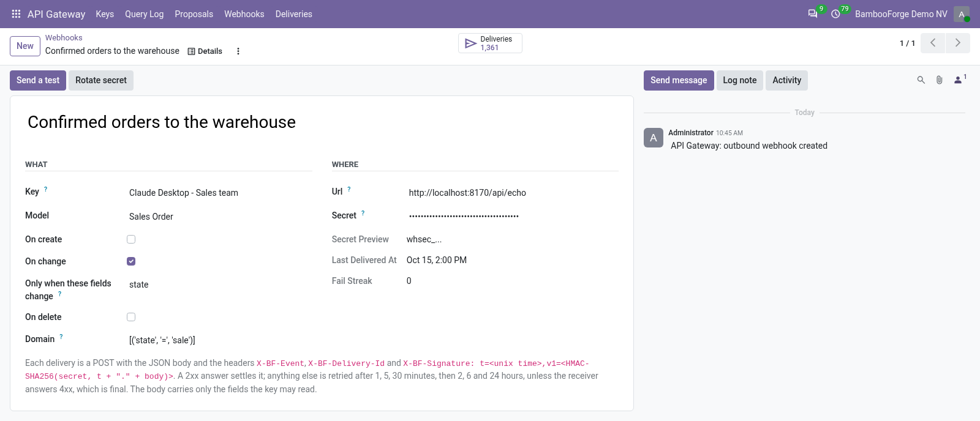980x421 pixels.
Task: Click the 10:45 AM message timestamp
Action: tap(729, 133)
